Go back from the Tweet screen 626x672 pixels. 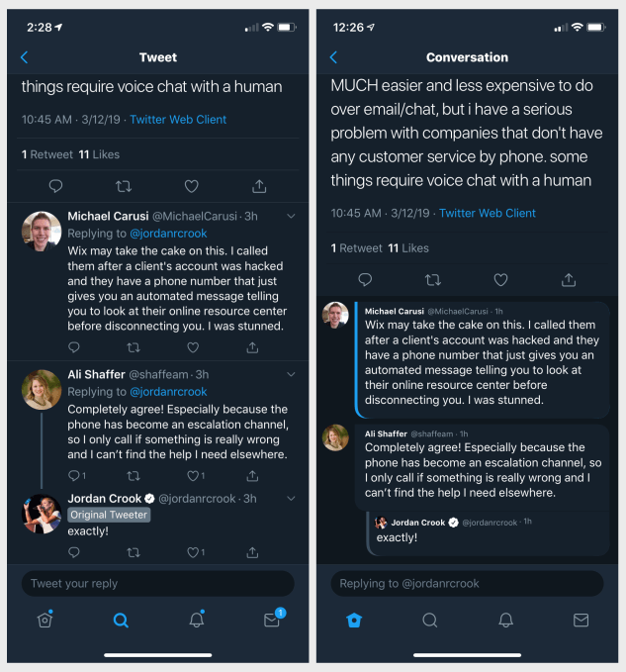(x=25, y=58)
